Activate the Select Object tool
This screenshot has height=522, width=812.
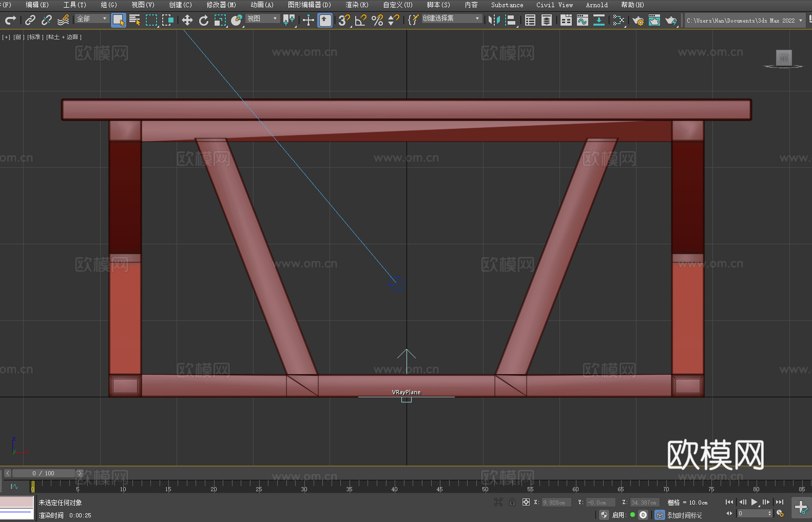(119, 20)
